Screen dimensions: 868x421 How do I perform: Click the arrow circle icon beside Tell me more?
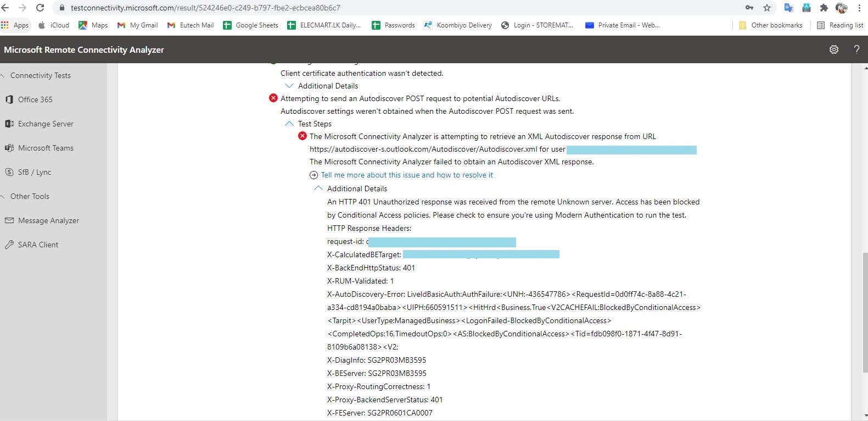coord(314,175)
